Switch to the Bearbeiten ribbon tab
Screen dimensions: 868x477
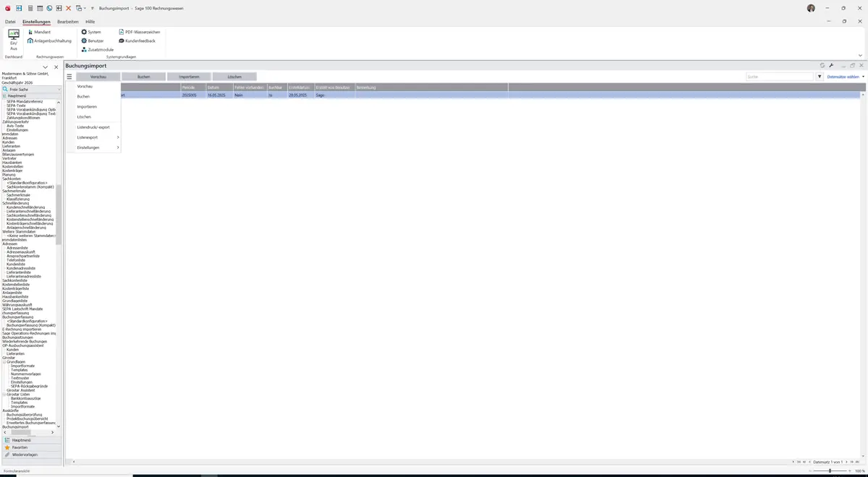tap(68, 22)
